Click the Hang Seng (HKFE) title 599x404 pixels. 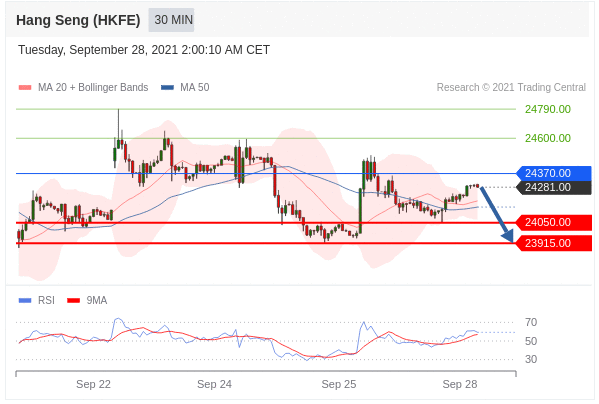click(78, 20)
